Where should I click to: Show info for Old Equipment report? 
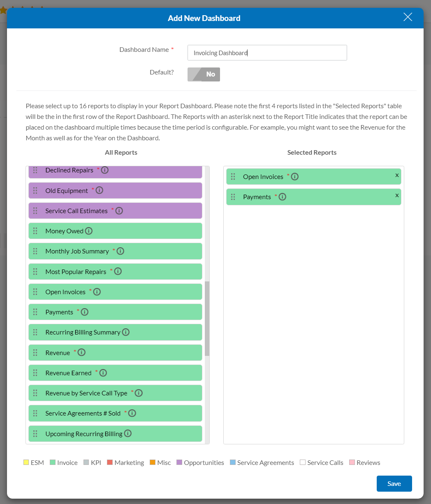click(x=100, y=190)
